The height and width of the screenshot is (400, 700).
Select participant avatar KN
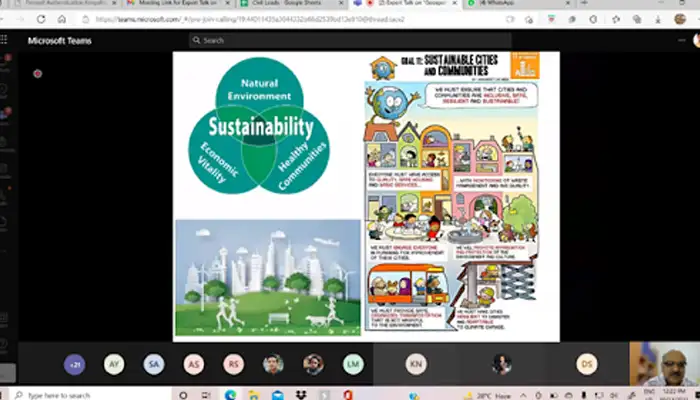(416, 364)
